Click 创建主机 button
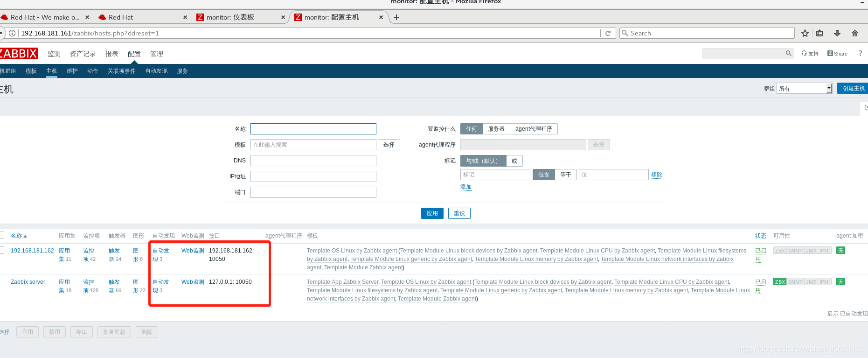Screen dimensions: 868x358 tap(853, 88)
